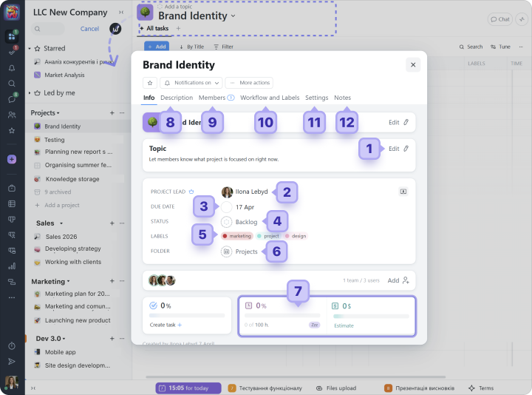Open the Members tab
532x395 pixels.
point(212,98)
